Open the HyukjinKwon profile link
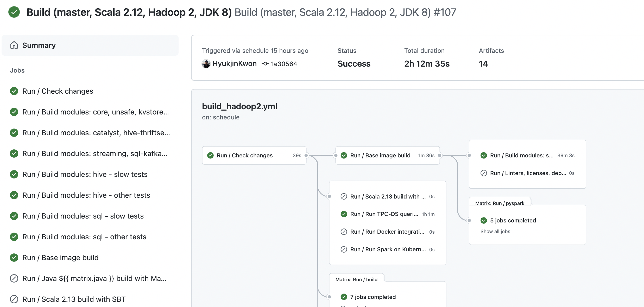This screenshot has width=644, height=307. [x=234, y=64]
